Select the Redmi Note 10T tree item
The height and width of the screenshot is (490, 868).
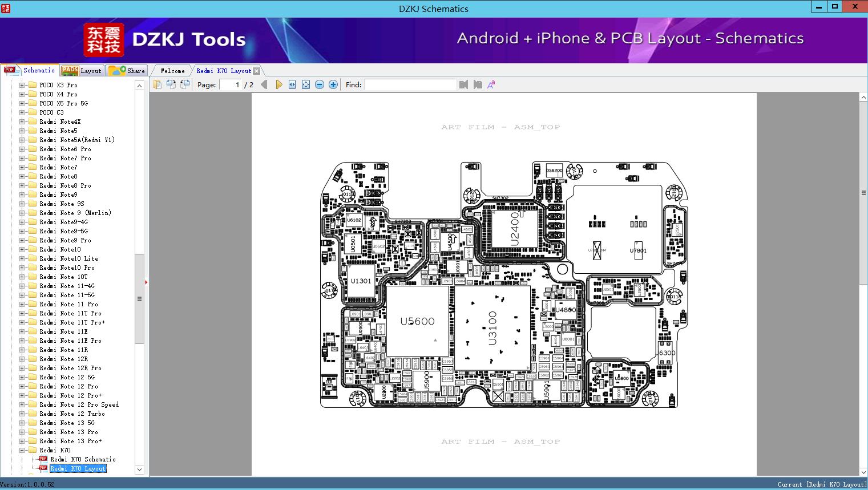(63, 277)
